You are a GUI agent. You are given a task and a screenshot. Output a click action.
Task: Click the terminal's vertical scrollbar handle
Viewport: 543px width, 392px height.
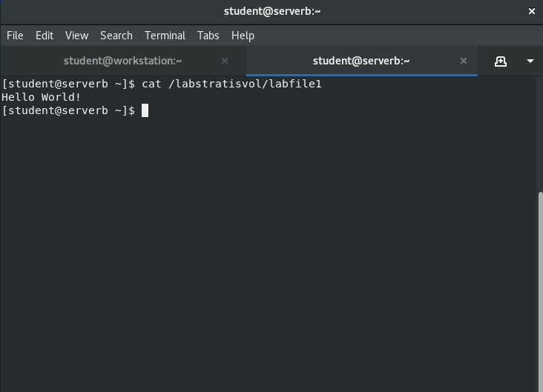(539, 289)
